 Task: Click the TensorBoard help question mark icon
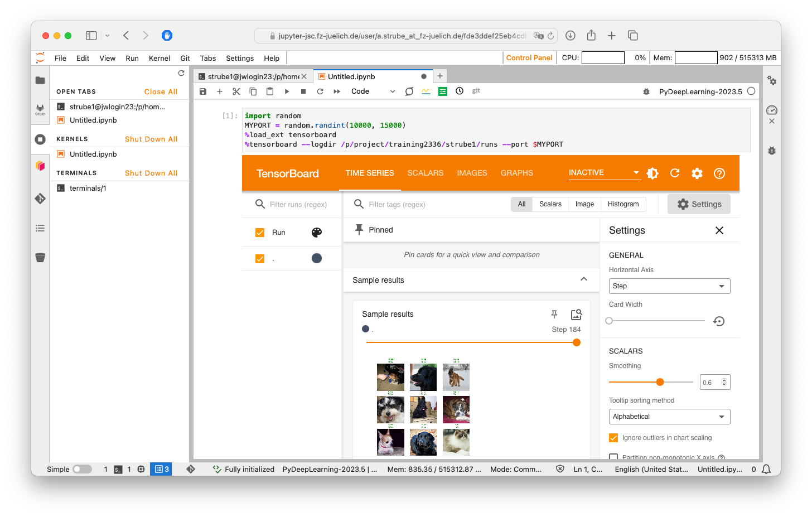pyautogui.click(x=719, y=173)
